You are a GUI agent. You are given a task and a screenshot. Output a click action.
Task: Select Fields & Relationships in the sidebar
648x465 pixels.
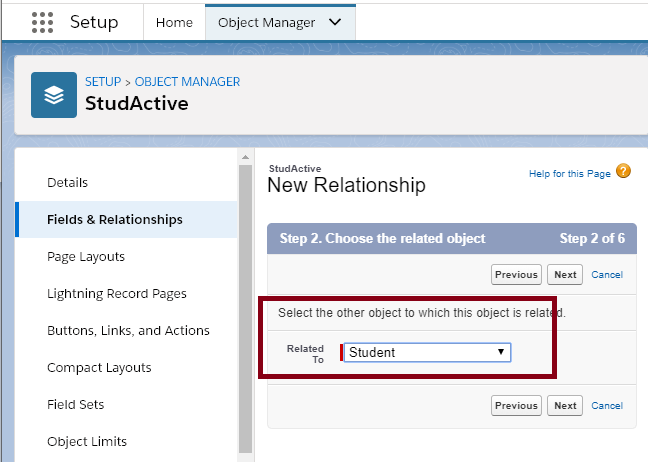tap(126, 219)
